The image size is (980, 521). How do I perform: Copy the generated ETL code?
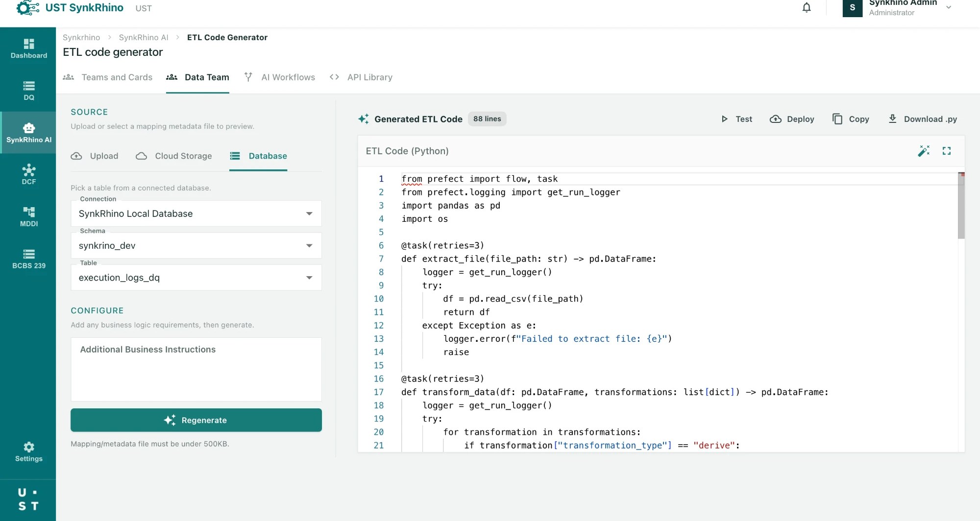(851, 119)
